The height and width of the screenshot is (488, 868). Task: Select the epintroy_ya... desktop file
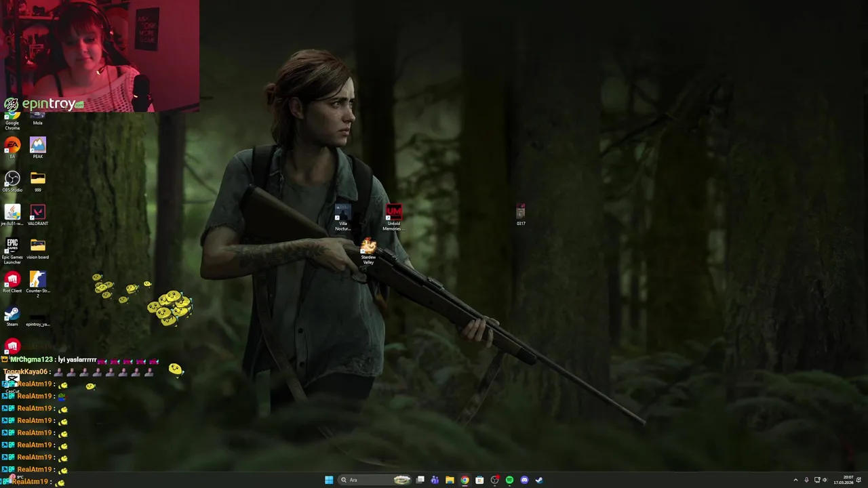pos(38,319)
